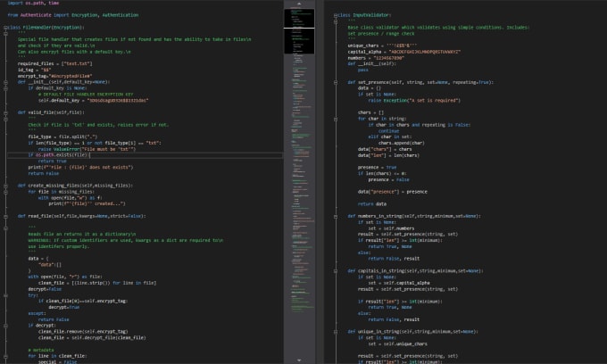Click the '# DEFAULT FILE HANDLER ENCRYPTION KEY' comment

[86, 95]
